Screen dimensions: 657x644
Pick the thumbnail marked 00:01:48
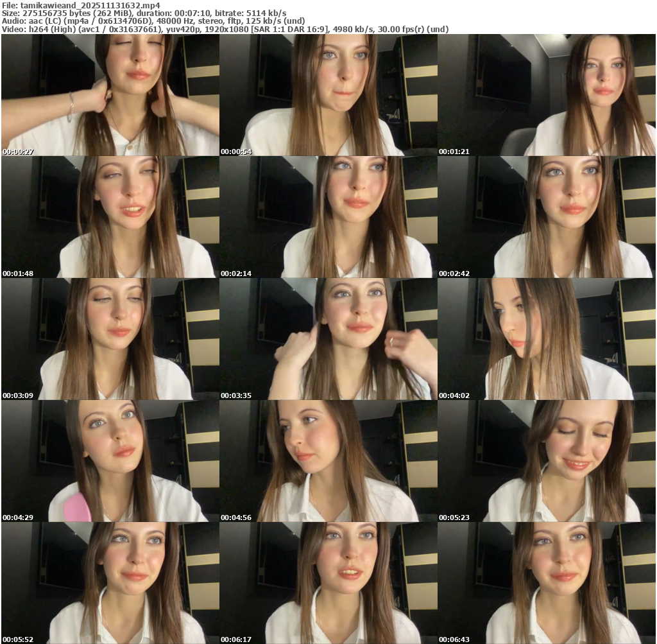pyautogui.click(x=110, y=217)
